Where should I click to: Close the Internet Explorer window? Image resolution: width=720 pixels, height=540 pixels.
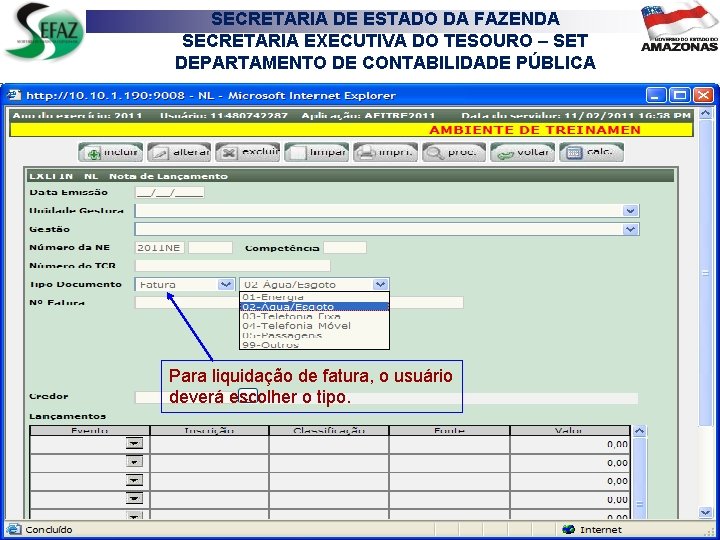pyautogui.click(x=703, y=95)
